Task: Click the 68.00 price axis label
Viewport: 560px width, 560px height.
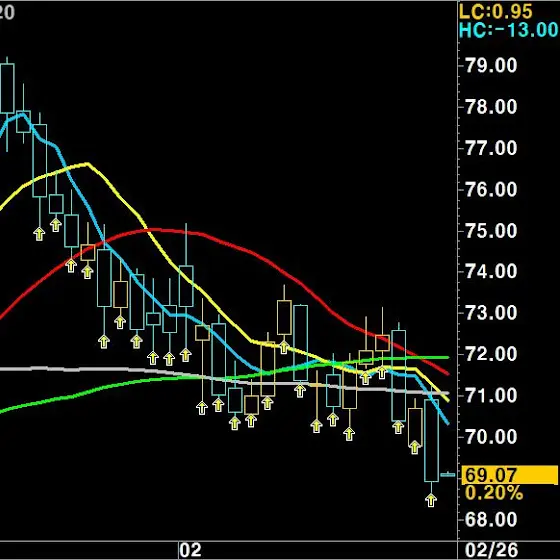Action: pyautogui.click(x=491, y=519)
